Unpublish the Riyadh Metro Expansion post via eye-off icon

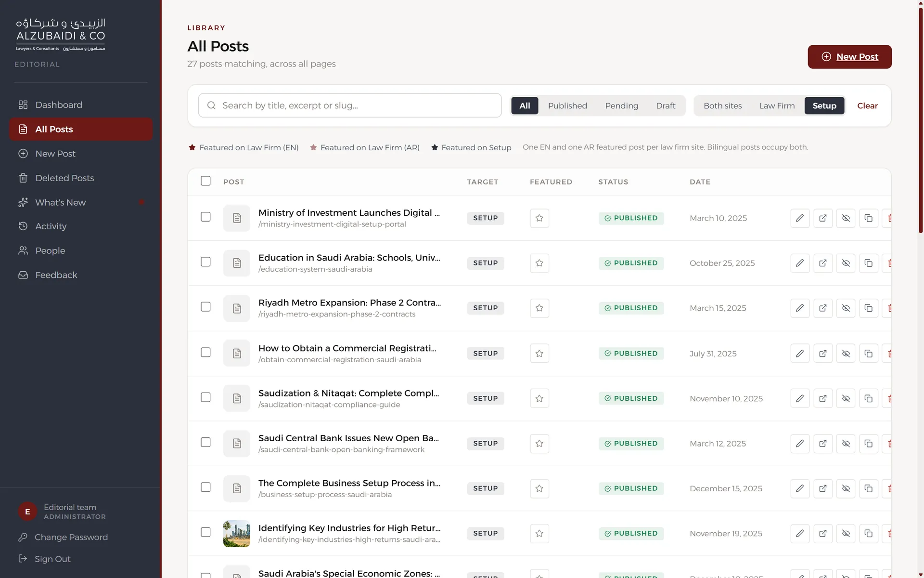pyautogui.click(x=846, y=308)
